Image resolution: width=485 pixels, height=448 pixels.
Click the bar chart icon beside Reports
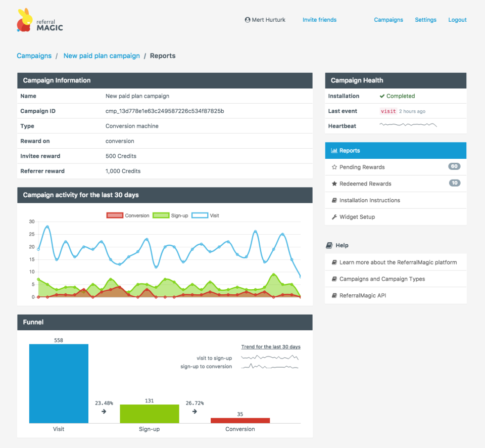334,150
